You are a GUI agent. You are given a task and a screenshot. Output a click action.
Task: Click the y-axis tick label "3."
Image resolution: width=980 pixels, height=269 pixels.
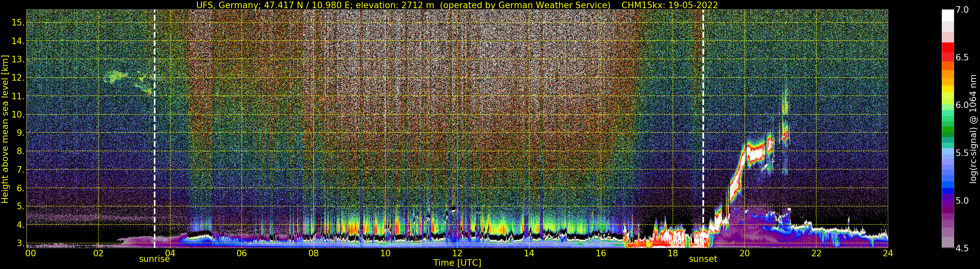point(20,243)
